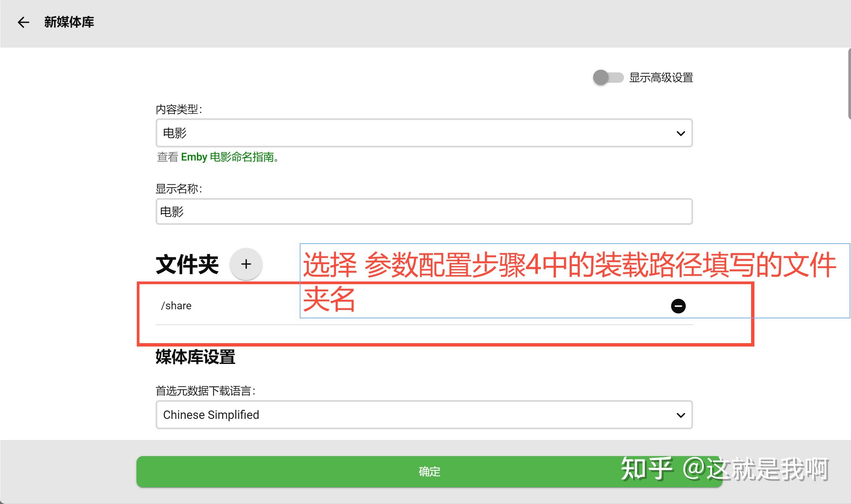
Task: Open the 内容类型 dropdown showing 电影
Action: click(424, 133)
